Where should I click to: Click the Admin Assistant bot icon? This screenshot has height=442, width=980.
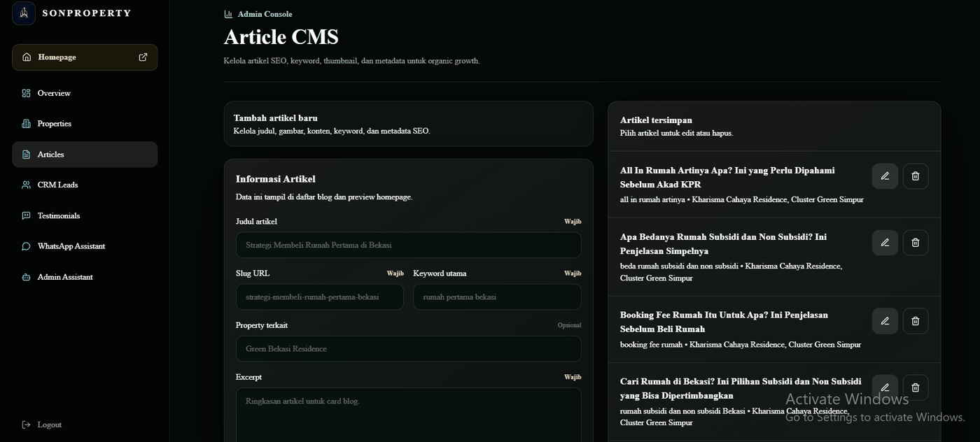26,277
